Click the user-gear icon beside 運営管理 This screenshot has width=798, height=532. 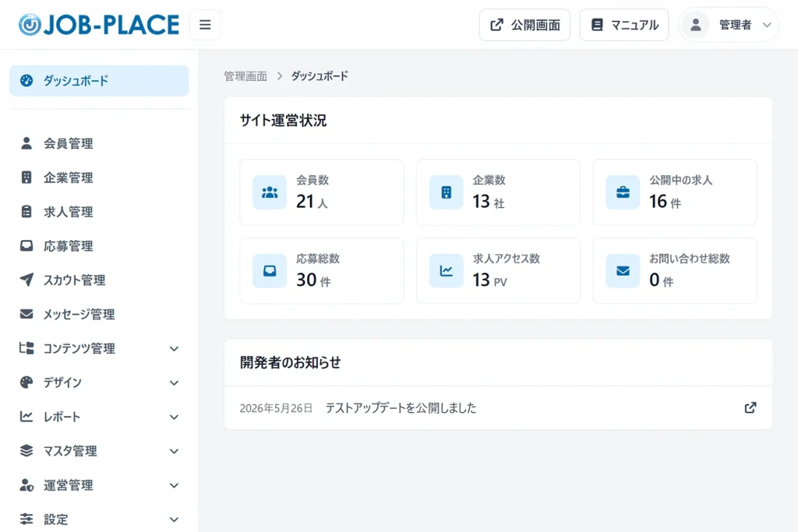click(x=26, y=485)
